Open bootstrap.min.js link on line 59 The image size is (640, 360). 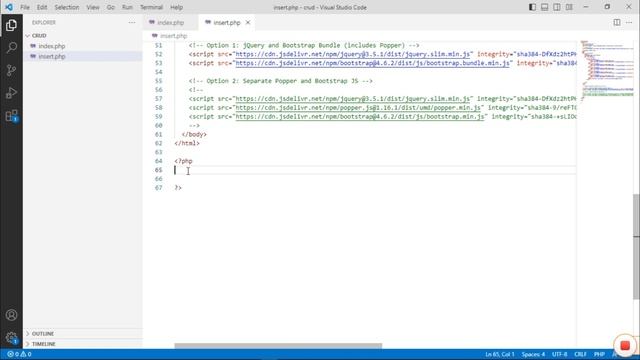pyautogui.click(x=360, y=116)
